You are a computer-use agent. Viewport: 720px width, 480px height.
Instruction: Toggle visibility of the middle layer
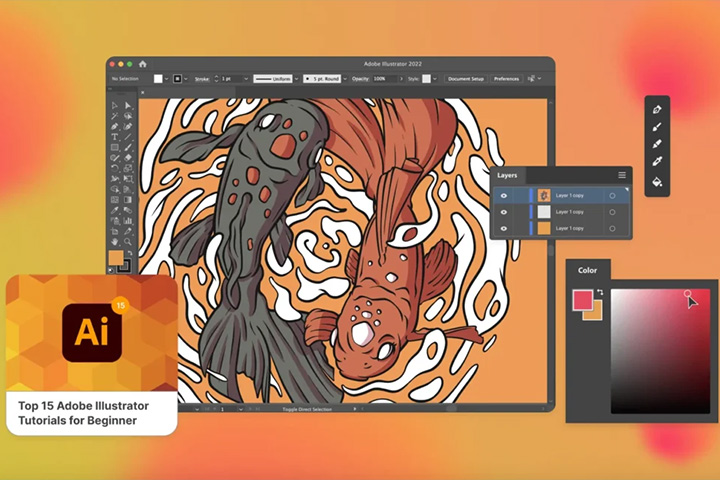504,212
